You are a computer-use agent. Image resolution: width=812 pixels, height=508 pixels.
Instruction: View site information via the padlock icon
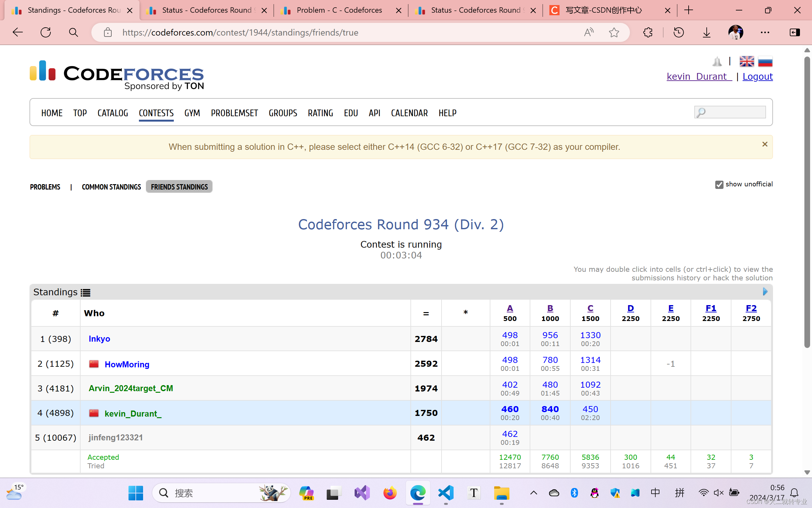(108, 32)
